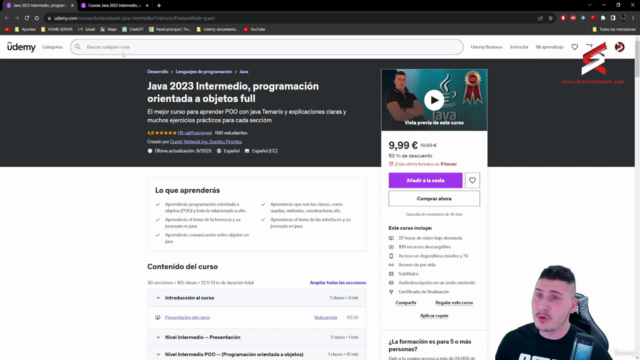Add course to wishlist heart button
640x360 pixels.
pos(472,180)
